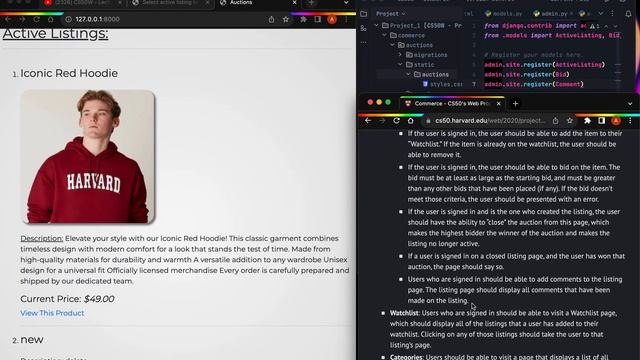
Task: Switch to the Select active listing tab
Action: pyautogui.click(x=171, y=3)
